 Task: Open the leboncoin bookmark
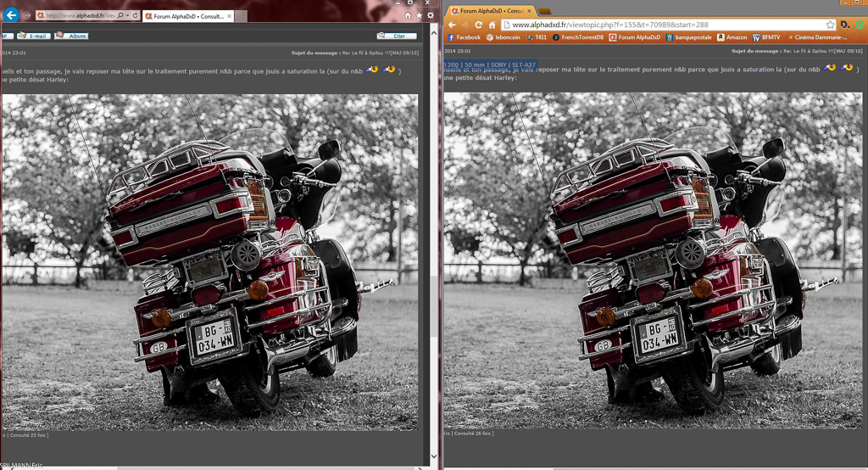point(504,37)
